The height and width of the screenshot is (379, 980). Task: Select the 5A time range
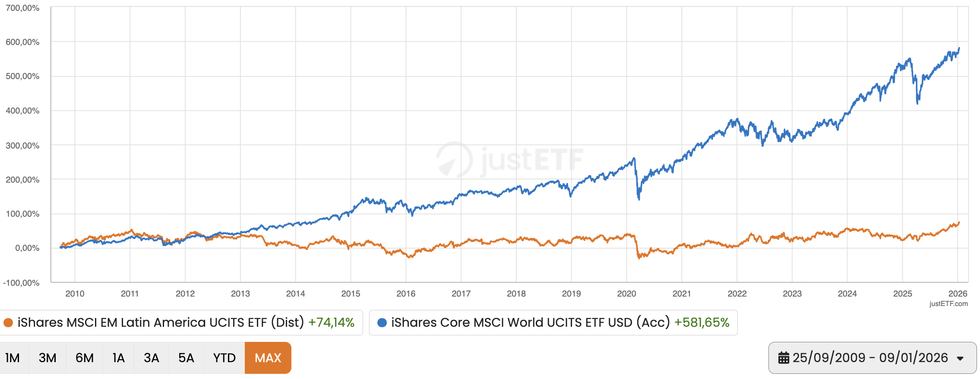tap(186, 358)
